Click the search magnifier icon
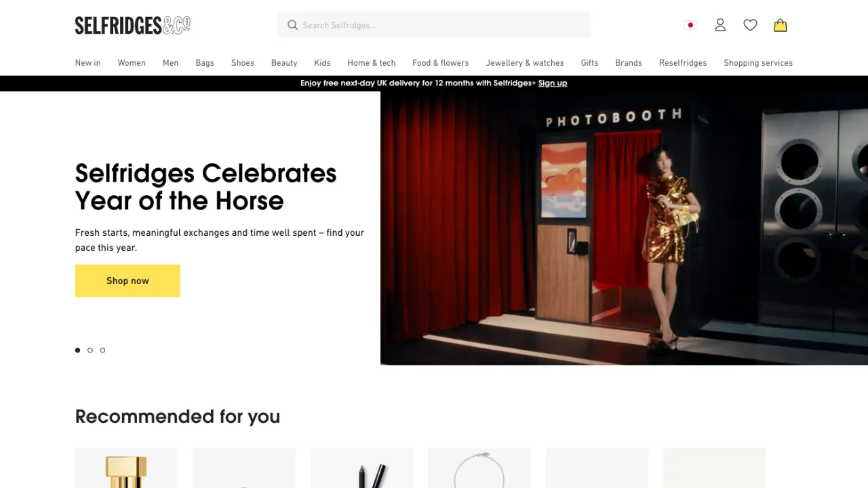 click(x=292, y=25)
